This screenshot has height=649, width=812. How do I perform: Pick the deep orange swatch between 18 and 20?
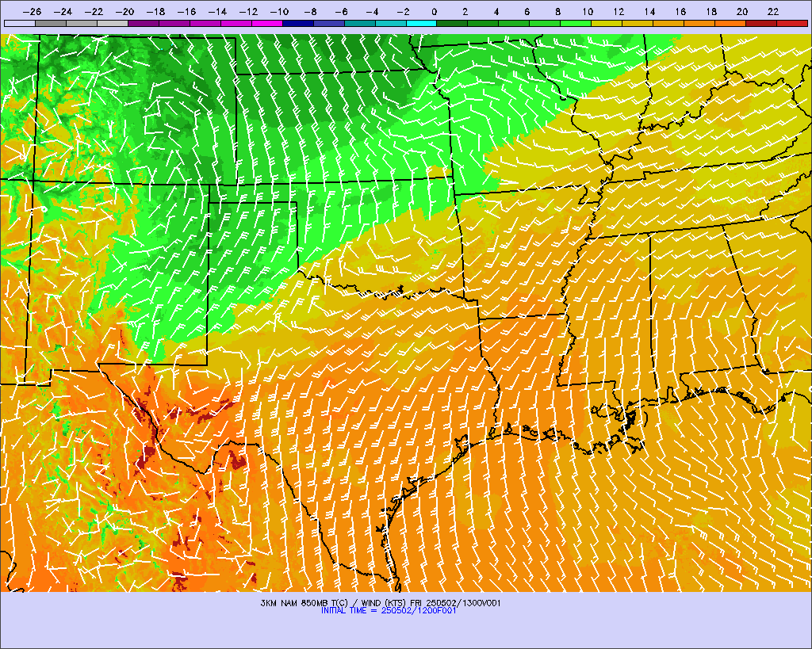(x=730, y=23)
